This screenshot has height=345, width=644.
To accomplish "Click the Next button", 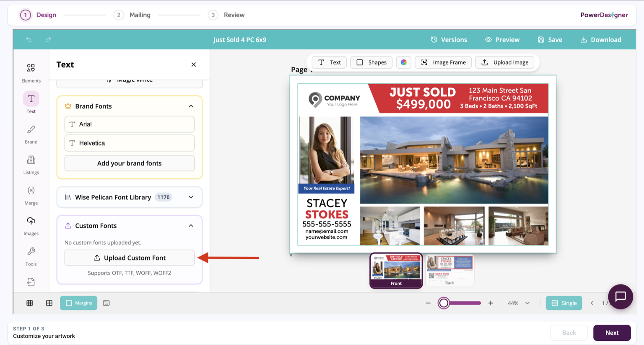I will coord(612,333).
